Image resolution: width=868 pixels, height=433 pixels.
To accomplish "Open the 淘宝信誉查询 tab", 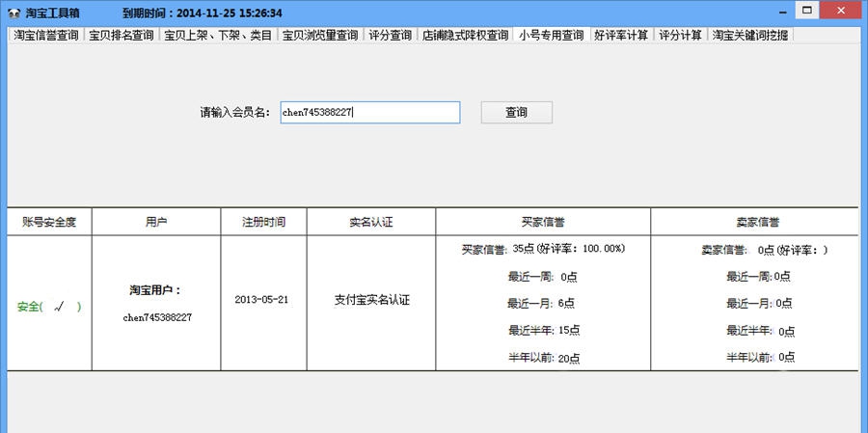I will pos(46,36).
